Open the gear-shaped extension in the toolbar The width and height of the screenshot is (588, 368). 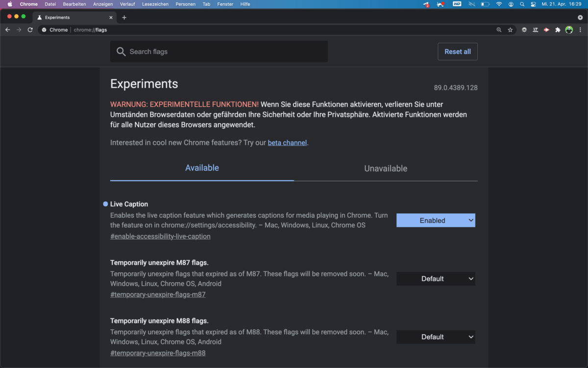click(x=524, y=30)
